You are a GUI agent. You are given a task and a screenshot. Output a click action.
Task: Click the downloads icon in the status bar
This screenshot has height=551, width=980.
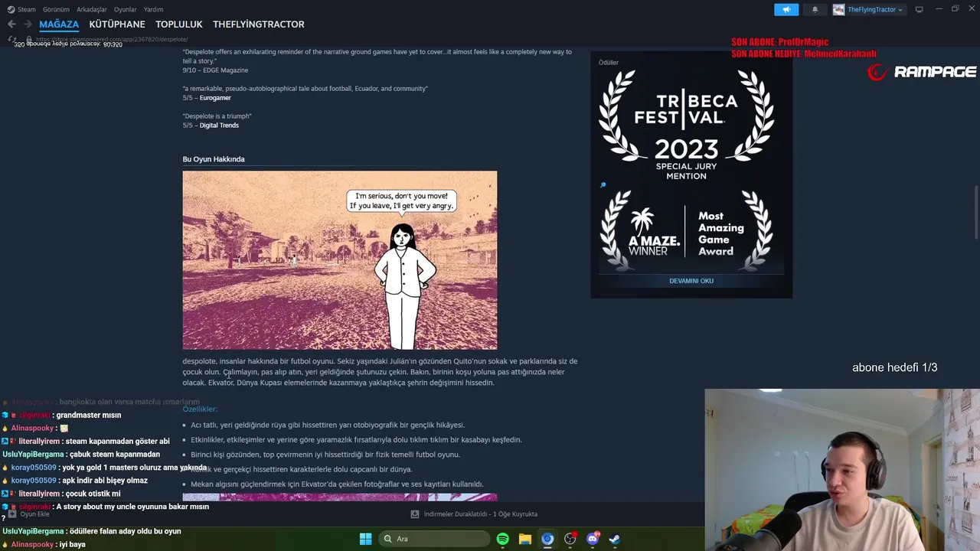(x=415, y=514)
